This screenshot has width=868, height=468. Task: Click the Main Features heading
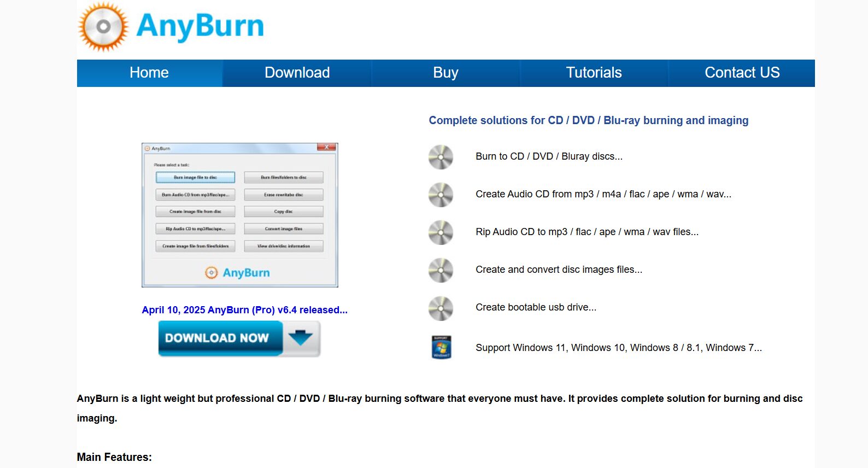tap(114, 457)
